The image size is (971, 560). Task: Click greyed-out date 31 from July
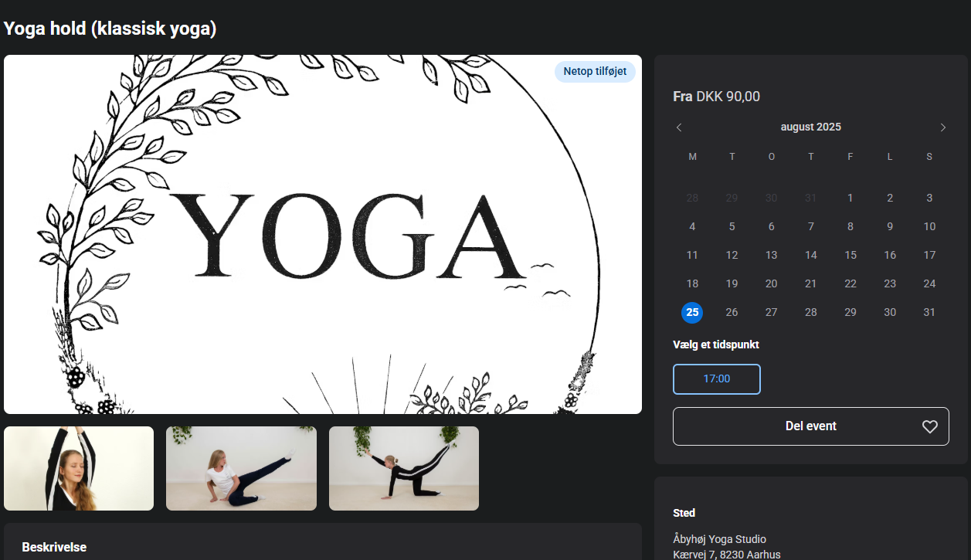pos(811,198)
